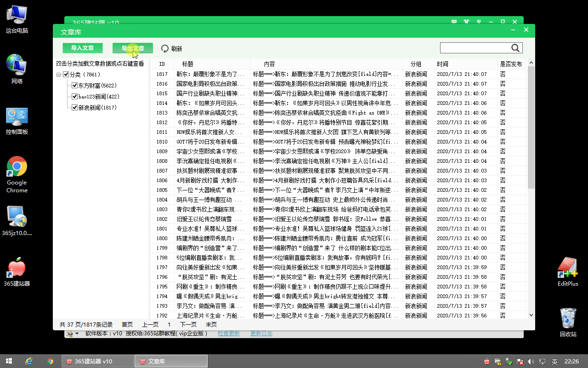588x368 pixels.
Task: Click the clock showing 22:26
Action: point(571,362)
